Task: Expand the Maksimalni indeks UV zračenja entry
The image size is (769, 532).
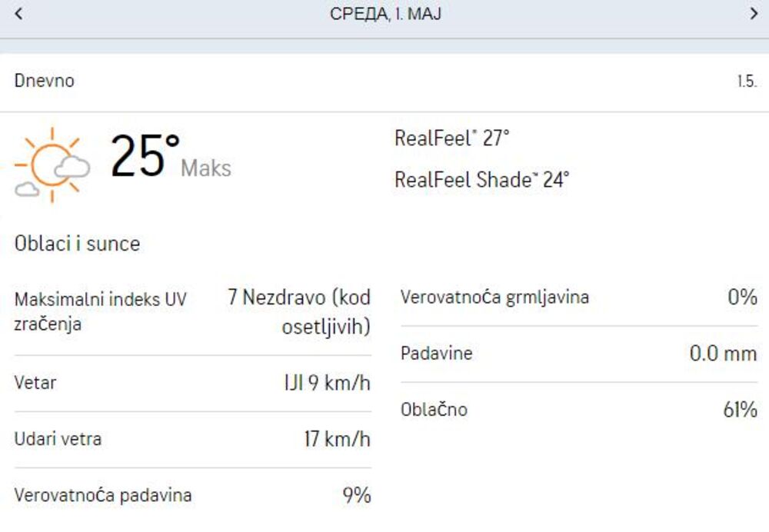Action: (x=192, y=309)
